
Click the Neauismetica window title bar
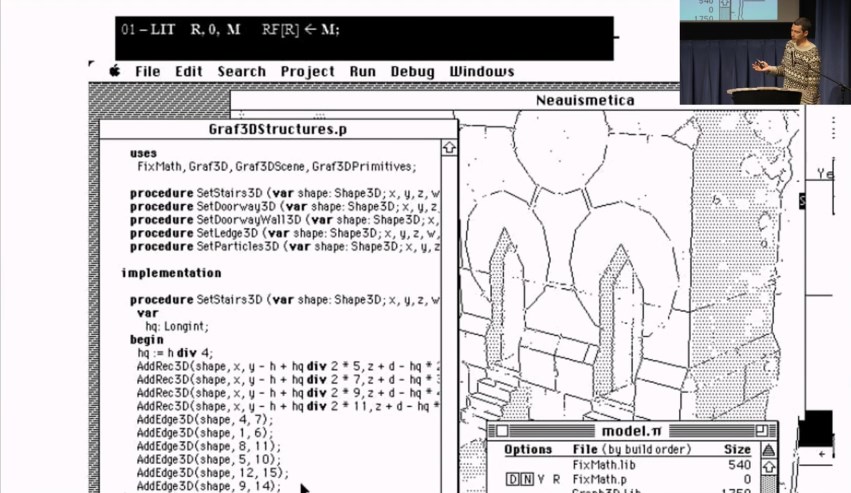(585, 100)
